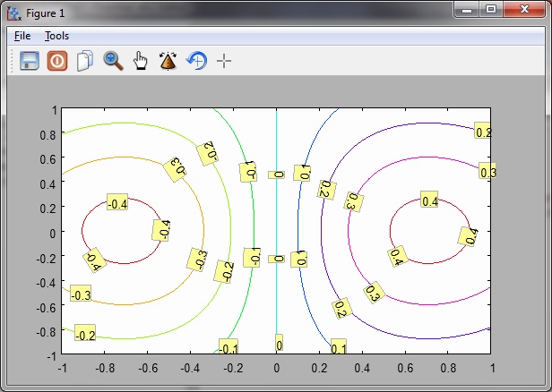The image size is (552, 392).
Task: Click the blue reset view arrow
Action: pos(196,61)
